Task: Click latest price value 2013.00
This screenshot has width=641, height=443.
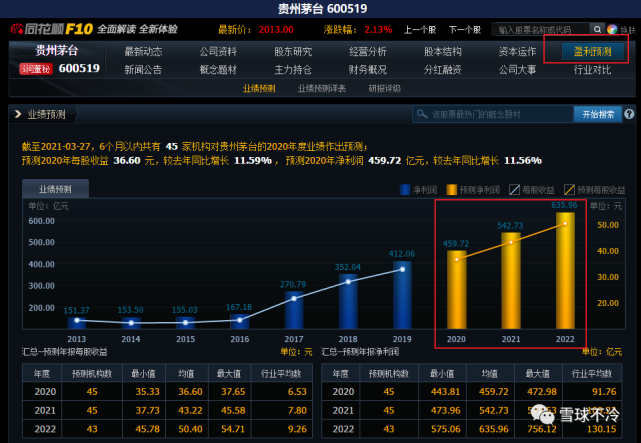Action: pyautogui.click(x=276, y=29)
